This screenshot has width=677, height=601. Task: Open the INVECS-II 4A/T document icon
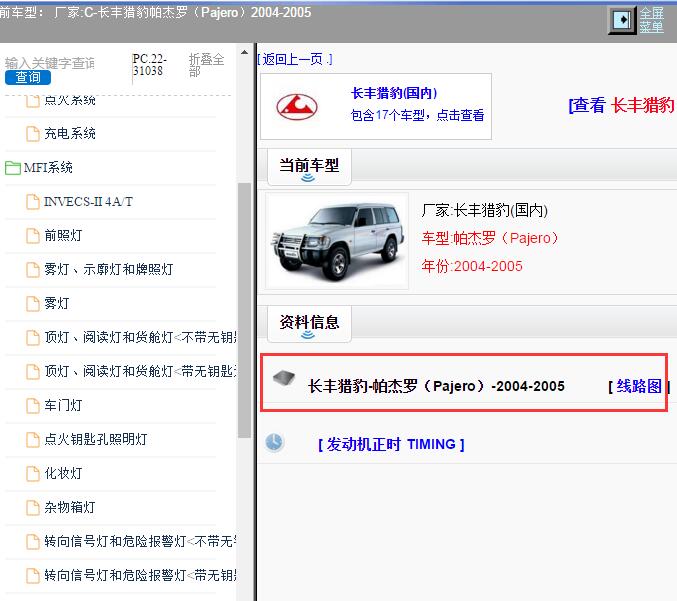click(x=33, y=202)
